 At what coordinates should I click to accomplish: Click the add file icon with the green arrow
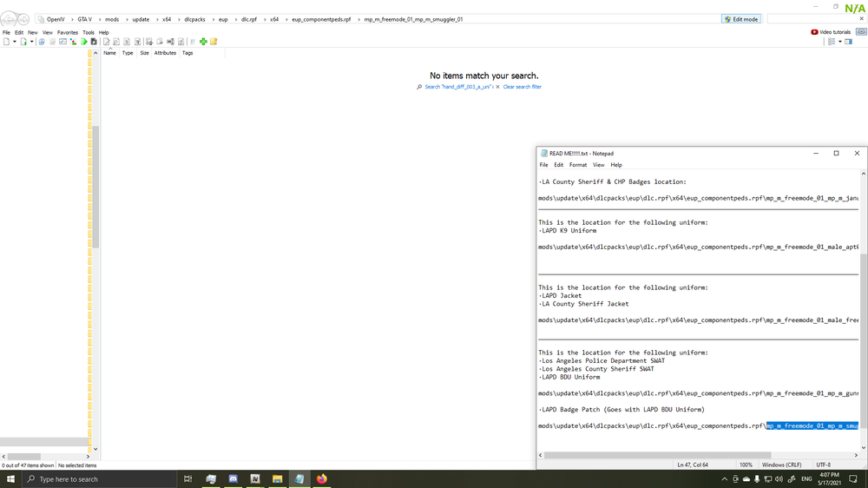[23, 42]
